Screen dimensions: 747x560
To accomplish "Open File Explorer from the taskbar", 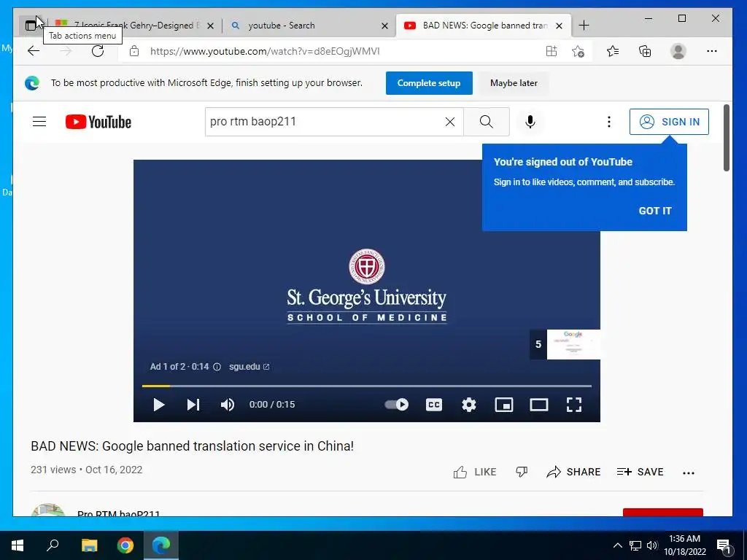I will 89,545.
